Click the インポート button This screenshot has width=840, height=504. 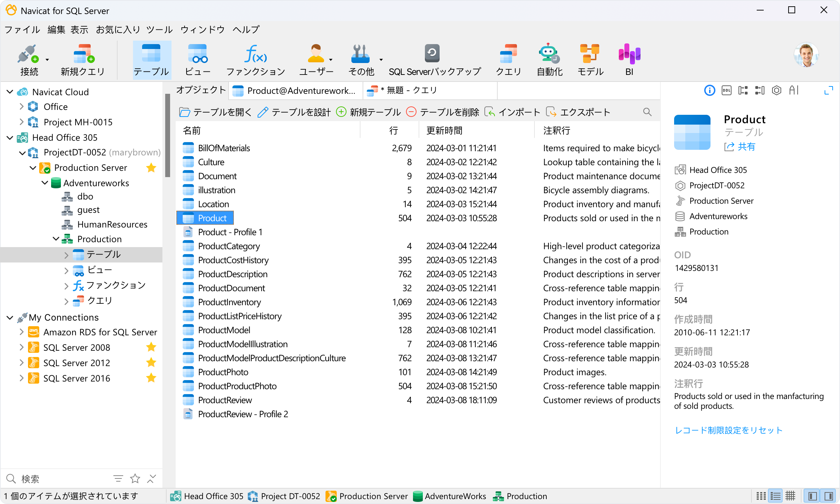pos(512,112)
